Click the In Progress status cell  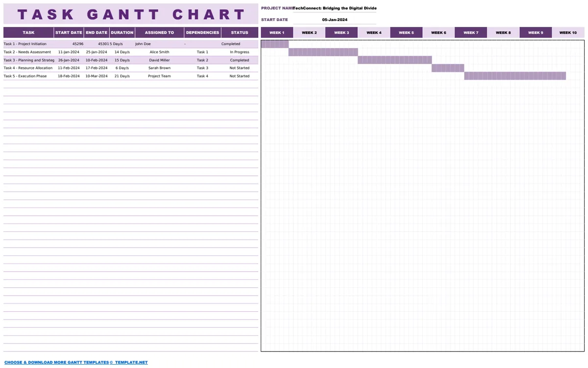[x=240, y=52]
